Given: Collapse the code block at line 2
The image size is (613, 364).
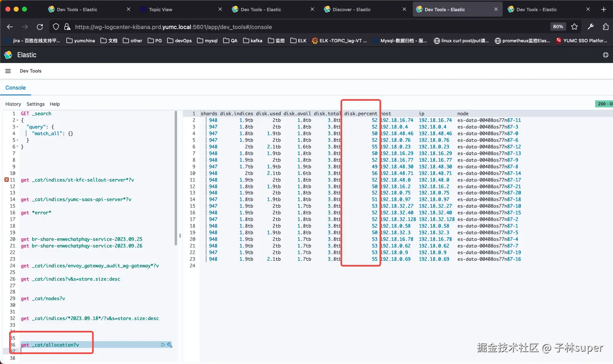Looking at the screenshot, I should (x=17, y=120).
